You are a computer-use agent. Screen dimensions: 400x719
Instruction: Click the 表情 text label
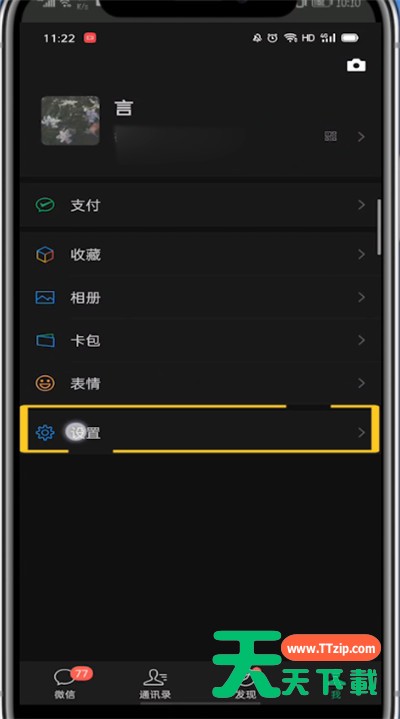click(85, 384)
